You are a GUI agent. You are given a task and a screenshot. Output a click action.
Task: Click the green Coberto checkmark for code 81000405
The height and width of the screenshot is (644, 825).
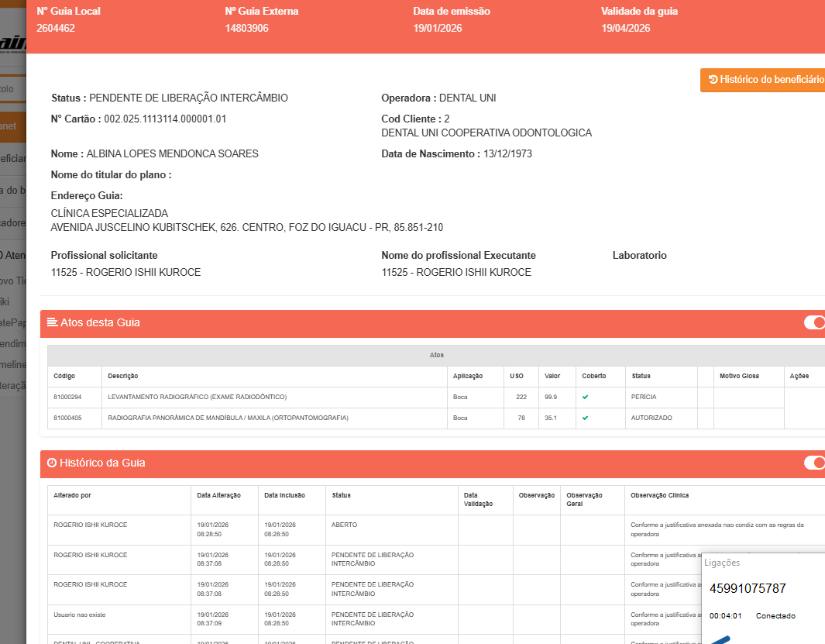pos(586,418)
